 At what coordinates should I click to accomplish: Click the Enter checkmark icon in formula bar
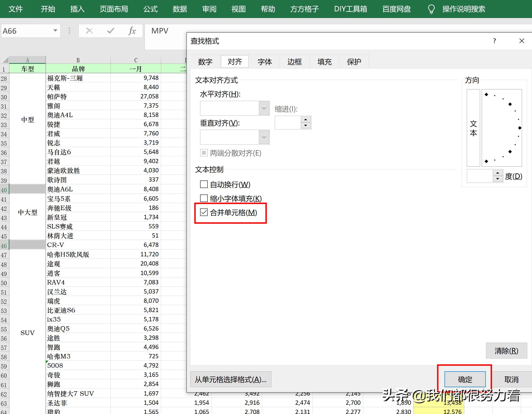coord(110,31)
